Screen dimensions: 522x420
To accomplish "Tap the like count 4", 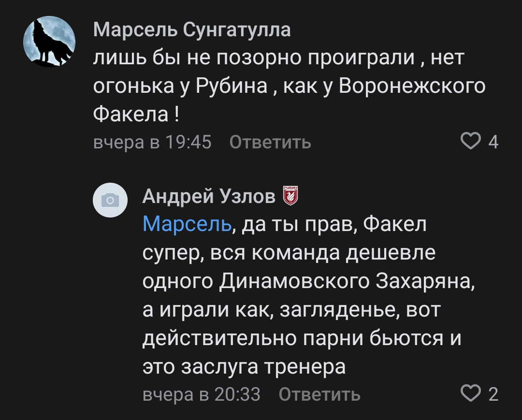I will pyautogui.click(x=493, y=143).
